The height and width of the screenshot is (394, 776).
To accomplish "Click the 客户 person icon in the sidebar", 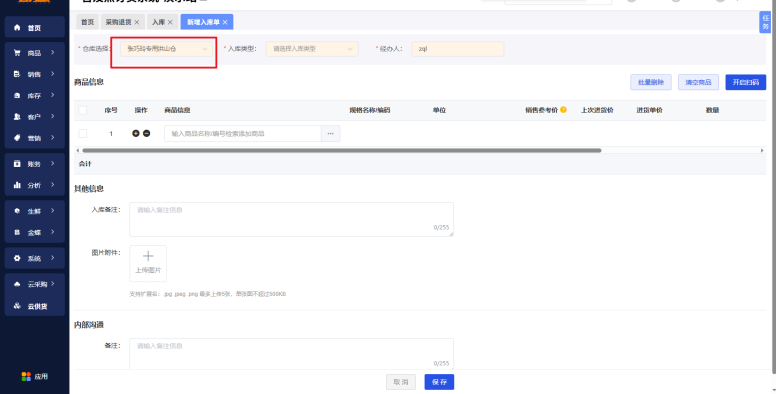I will point(17,117).
